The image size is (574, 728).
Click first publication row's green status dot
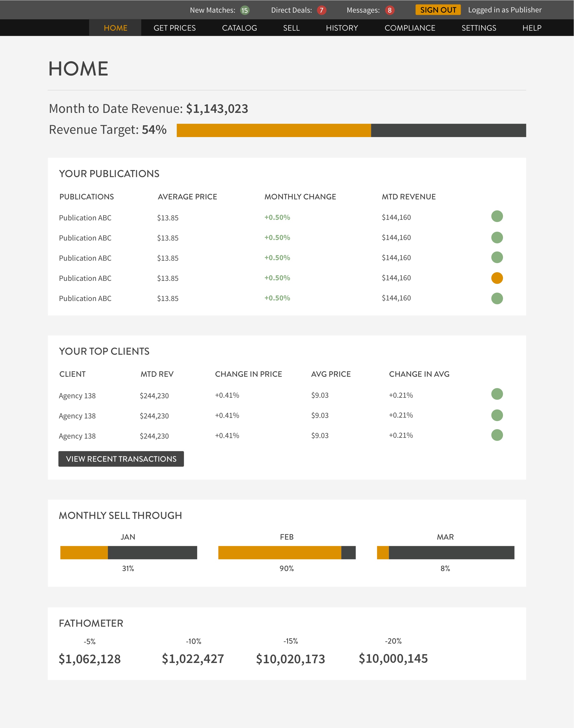point(497,216)
